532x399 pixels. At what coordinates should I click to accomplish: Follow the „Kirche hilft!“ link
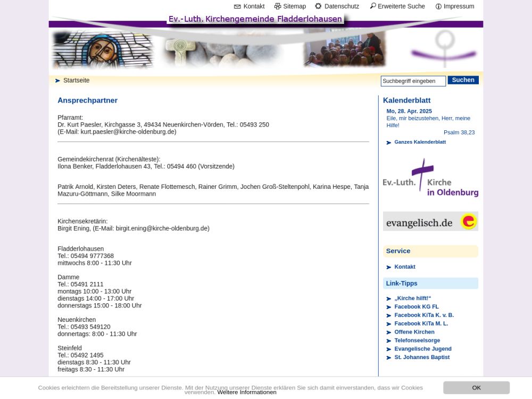tap(412, 298)
